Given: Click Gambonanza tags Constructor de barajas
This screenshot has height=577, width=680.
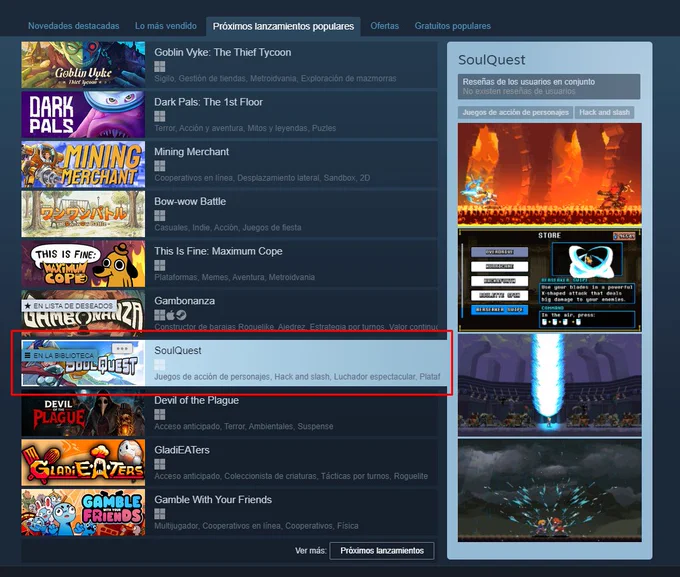Looking at the screenshot, I should click(x=296, y=327).
